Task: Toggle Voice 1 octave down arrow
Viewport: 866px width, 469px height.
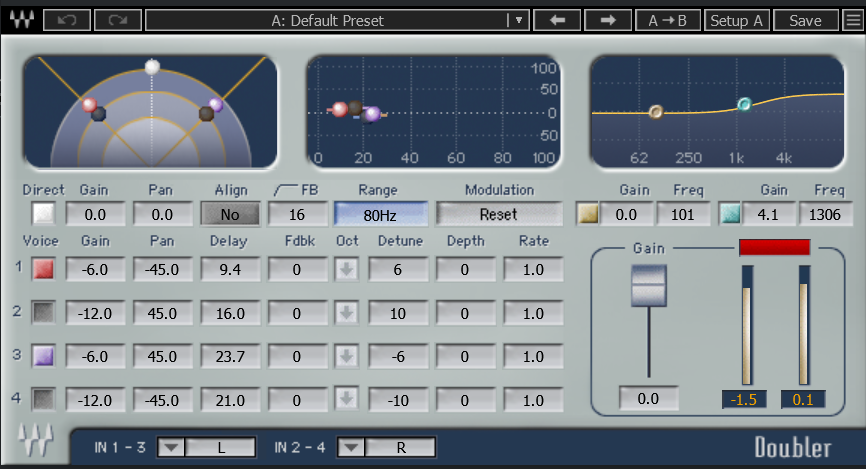Action: (x=346, y=270)
